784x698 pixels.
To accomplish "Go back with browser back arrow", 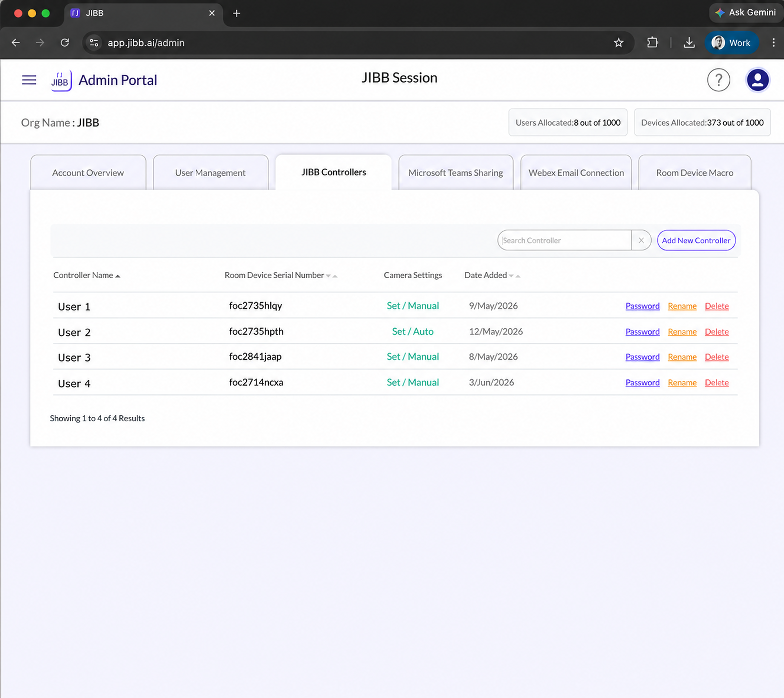I will pyautogui.click(x=16, y=43).
